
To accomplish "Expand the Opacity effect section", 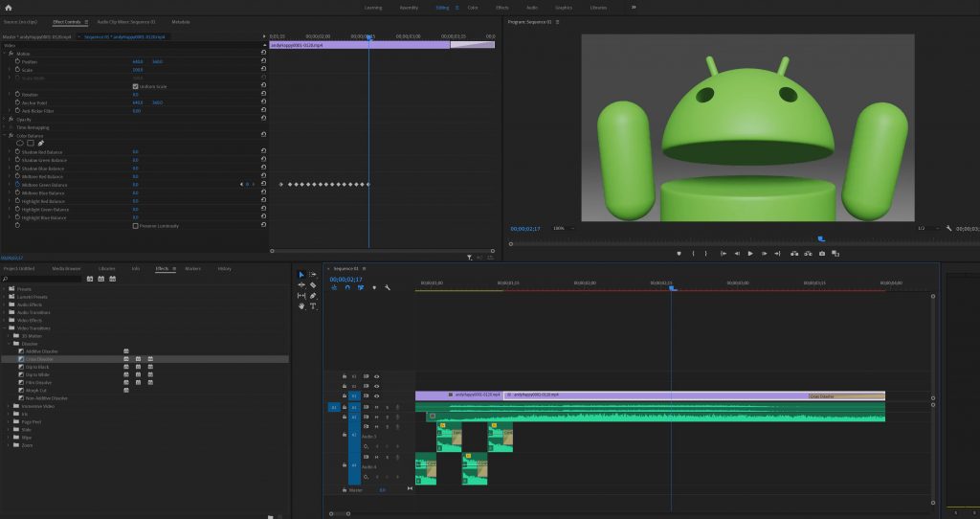I will [x=5, y=119].
